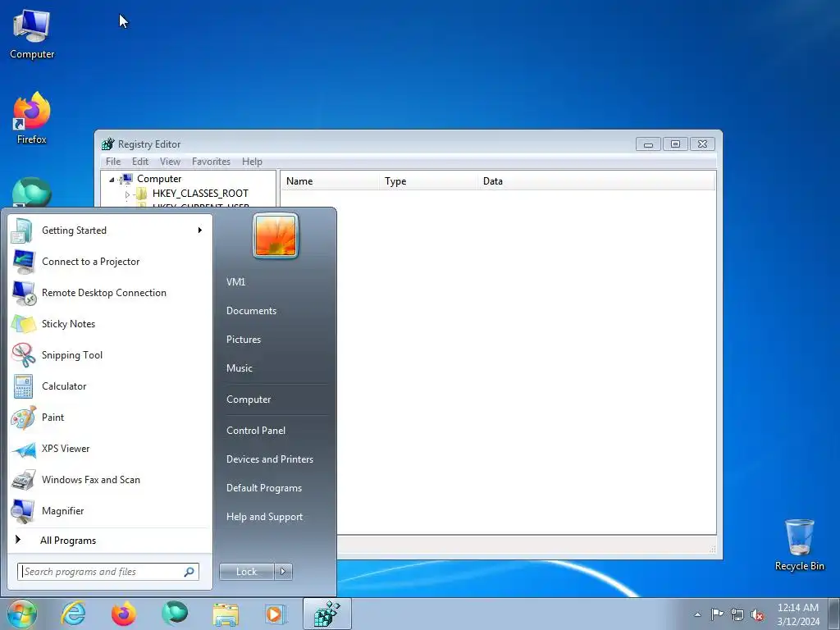Open the teal browser taskbar icon
Image resolution: width=840 pixels, height=630 pixels.
pyautogui.click(x=175, y=614)
